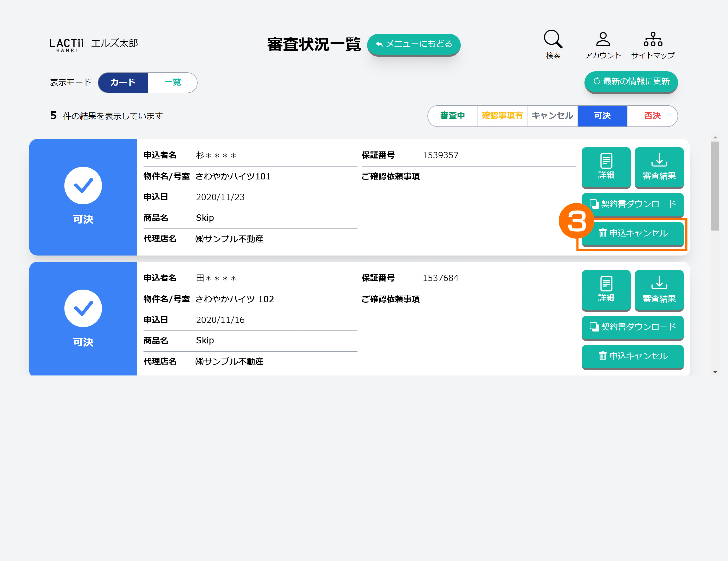Download screening result for guarantee 1539357

click(x=659, y=167)
